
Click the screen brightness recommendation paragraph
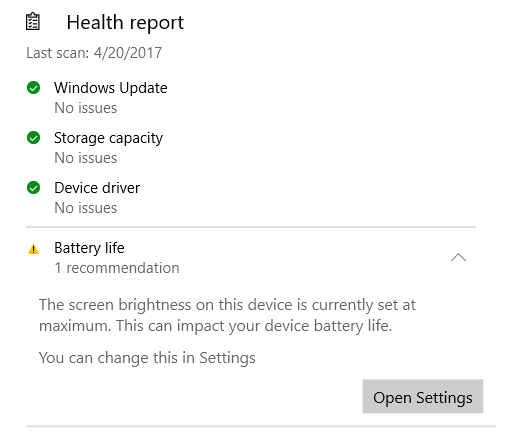(227, 315)
